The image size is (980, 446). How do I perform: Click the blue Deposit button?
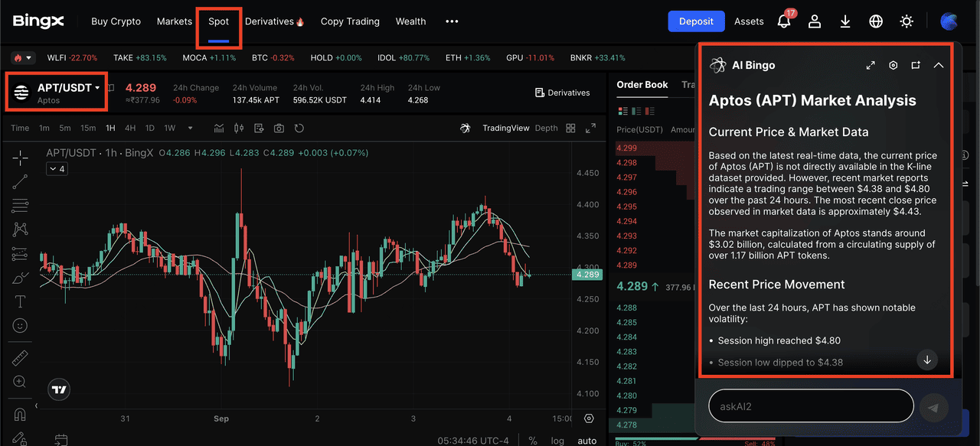click(x=696, y=21)
